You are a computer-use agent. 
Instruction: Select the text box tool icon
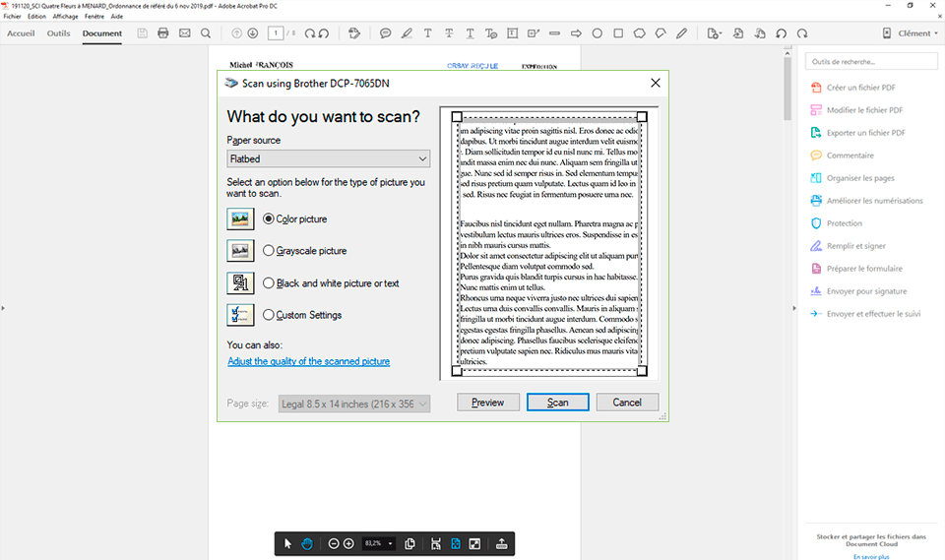[512, 33]
